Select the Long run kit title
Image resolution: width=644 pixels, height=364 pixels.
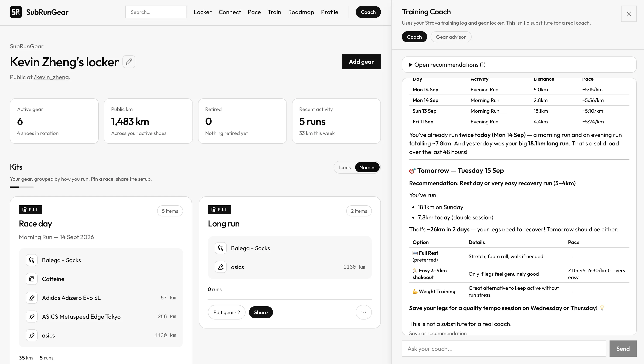224,223
